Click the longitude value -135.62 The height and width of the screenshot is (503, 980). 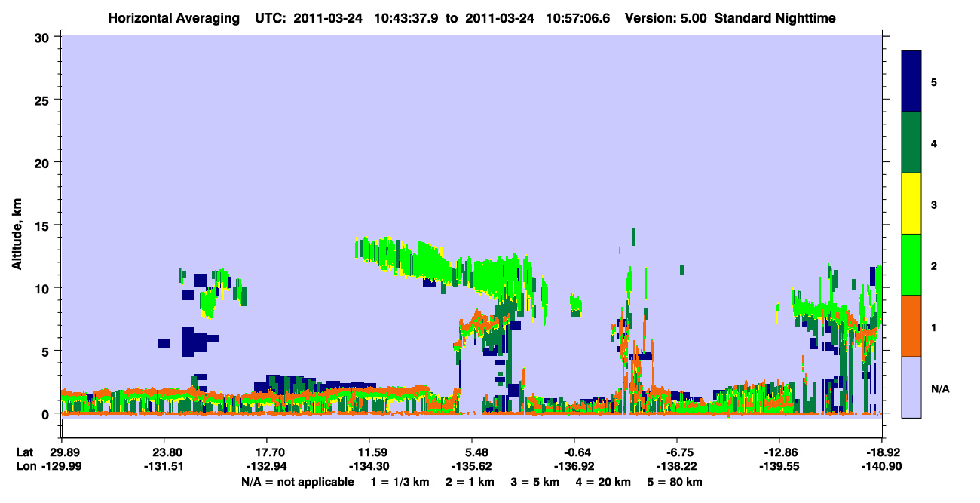coord(471,466)
